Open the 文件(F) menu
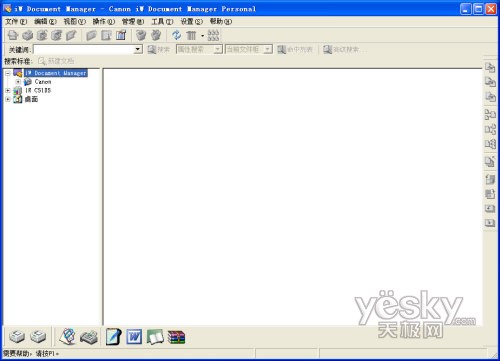The width and height of the screenshot is (500, 361). pyautogui.click(x=16, y=22)
